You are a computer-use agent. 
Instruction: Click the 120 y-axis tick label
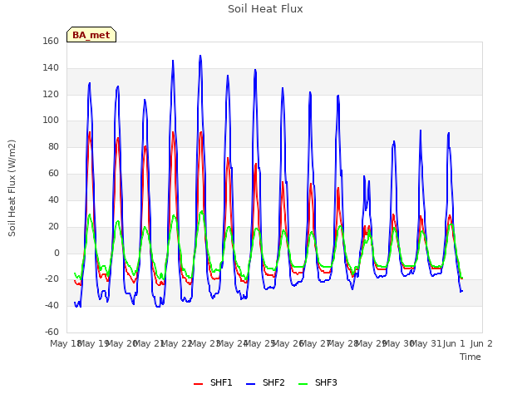[x=51, y=94]
